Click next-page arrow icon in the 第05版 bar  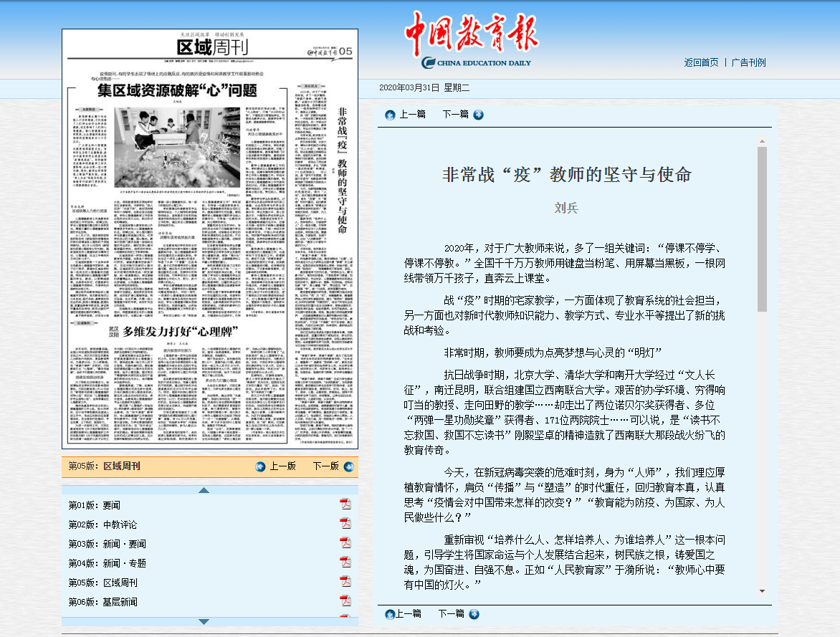click(x=349, y=466)
